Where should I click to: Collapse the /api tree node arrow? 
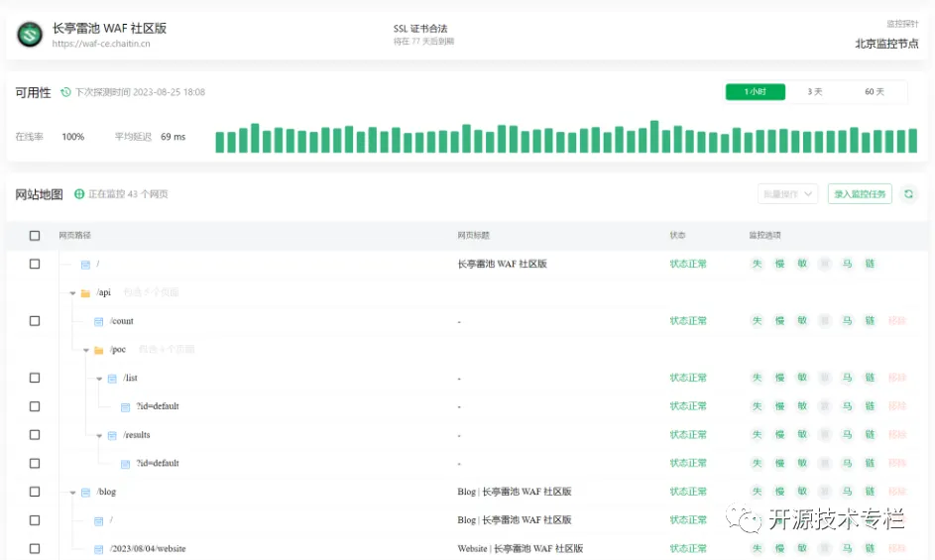pyautogui.click(x=72, y=293)
